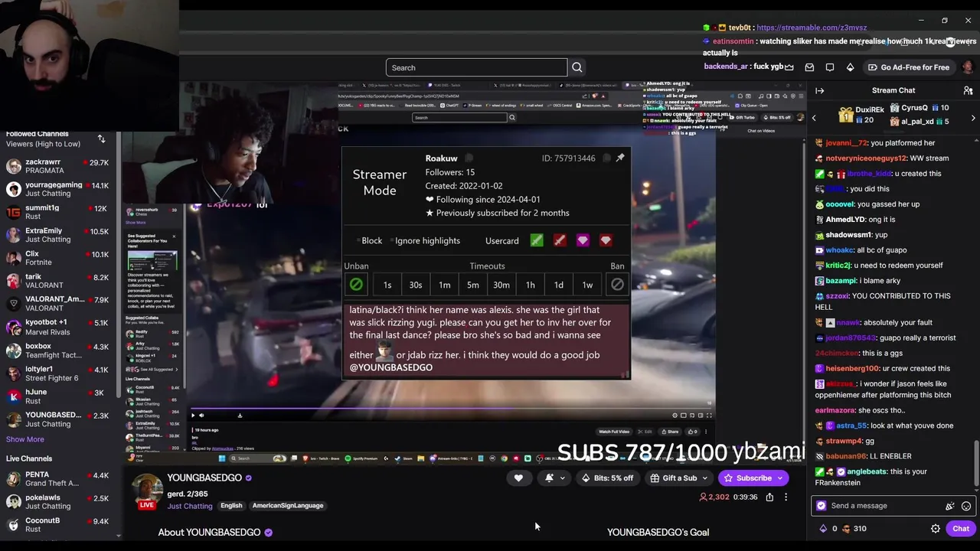This screenshot has height=551, width=980.
Task: Open the chat community users list
Action: pos(968,90)
